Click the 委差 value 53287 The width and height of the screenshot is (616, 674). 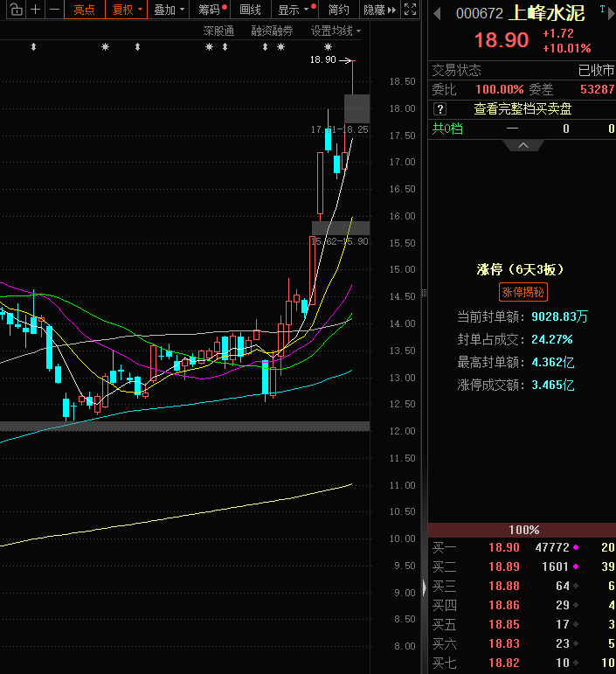(x=597, y=89)
